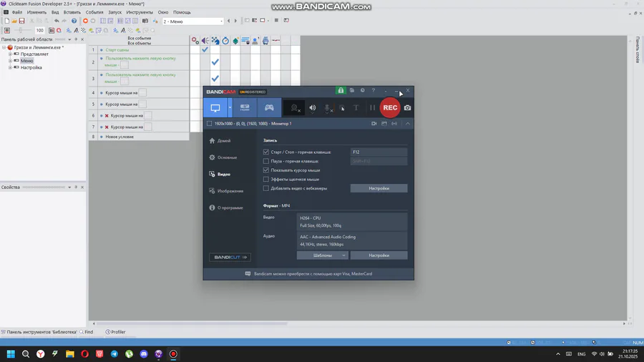Enable Добавлять видео с вебкамеры checkbox

point(266,188)
